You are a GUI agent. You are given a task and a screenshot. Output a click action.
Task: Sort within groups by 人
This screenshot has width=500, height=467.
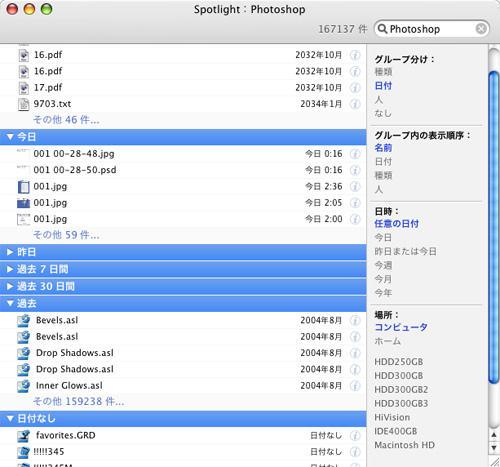coord(379,189)
